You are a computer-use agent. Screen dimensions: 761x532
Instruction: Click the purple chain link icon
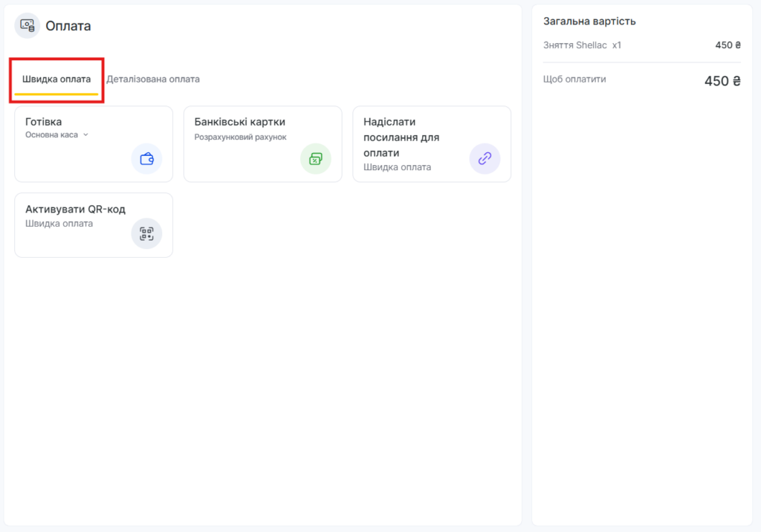click(x=485, y=158)
